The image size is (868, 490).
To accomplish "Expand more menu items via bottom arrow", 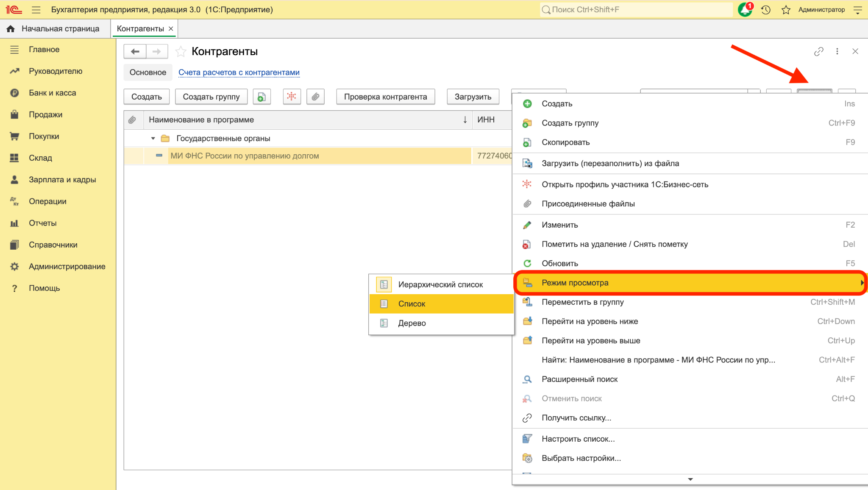I will [690, 479].
